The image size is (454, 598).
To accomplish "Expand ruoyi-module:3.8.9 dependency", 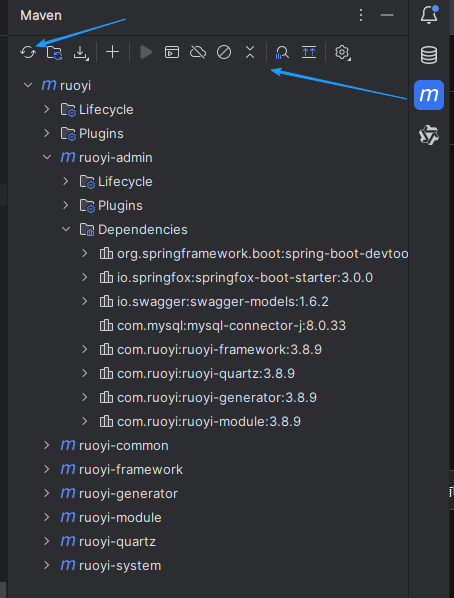I will [x=85, y=422].
